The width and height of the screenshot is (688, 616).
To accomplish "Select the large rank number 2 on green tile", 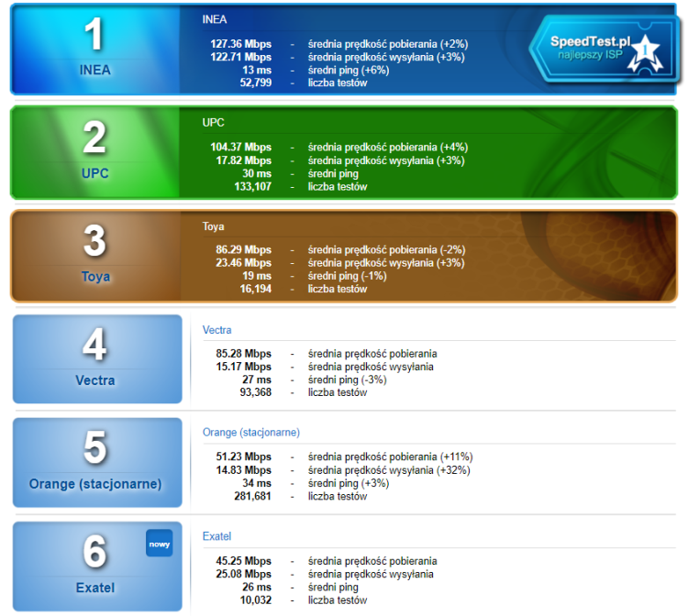I will 94,138.
